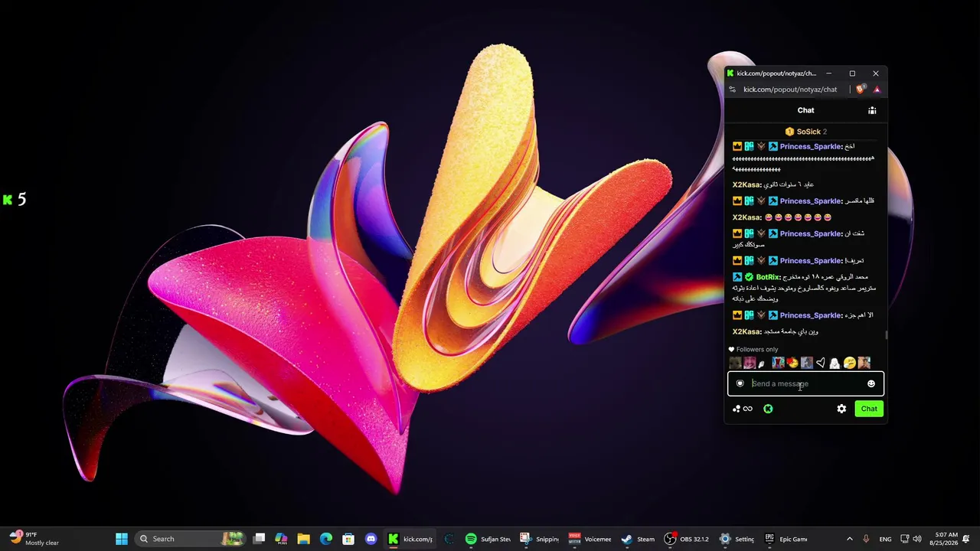
Task: Open site settings icon left of URL
Action: pos(732,90)
